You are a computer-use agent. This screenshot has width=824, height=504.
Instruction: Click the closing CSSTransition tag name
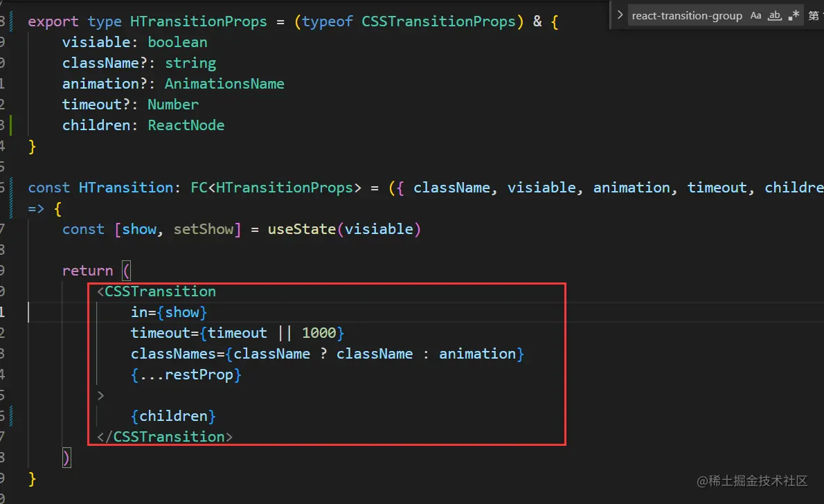tap(168, 437)
